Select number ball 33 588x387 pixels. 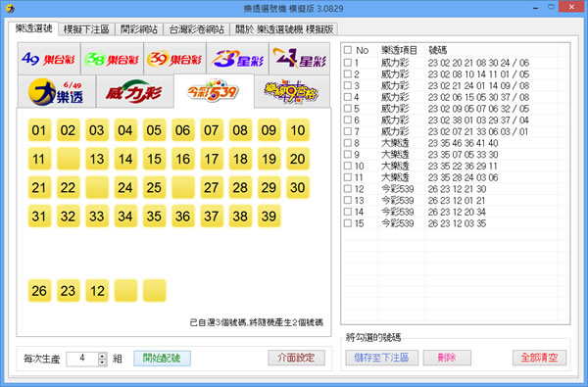click(x=97, y=216)
